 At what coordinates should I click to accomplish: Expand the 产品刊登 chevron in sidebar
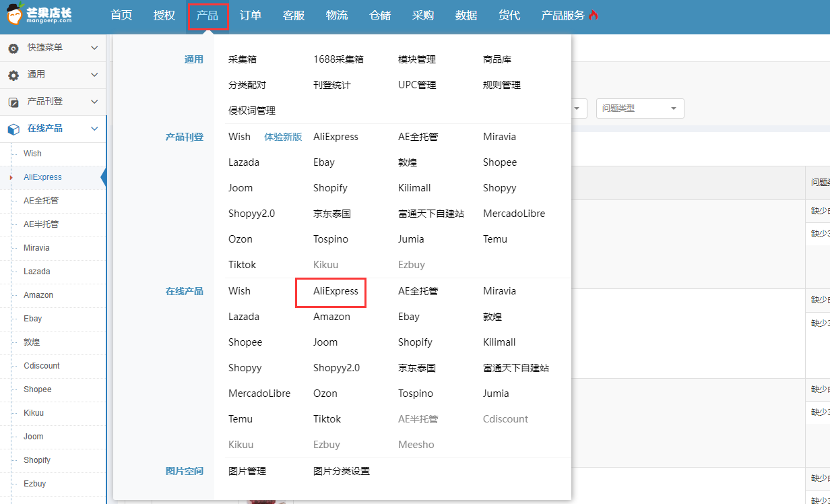(x=94, y=102)
